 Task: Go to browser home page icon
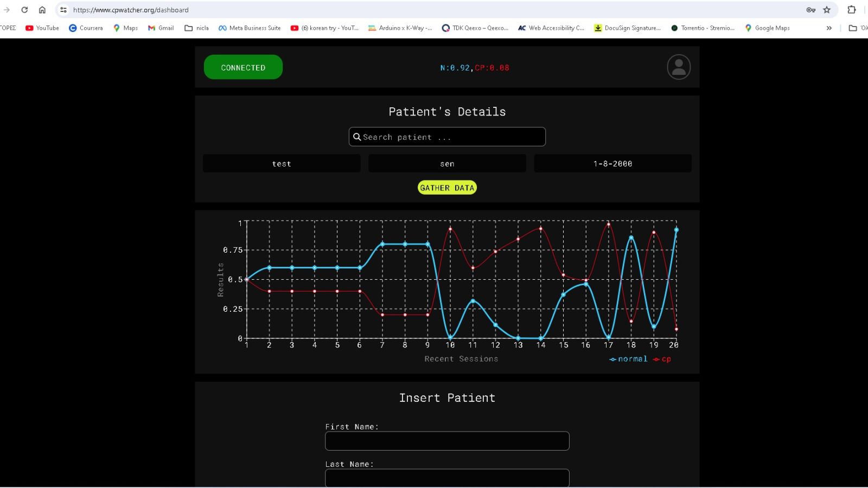[42, 10]
